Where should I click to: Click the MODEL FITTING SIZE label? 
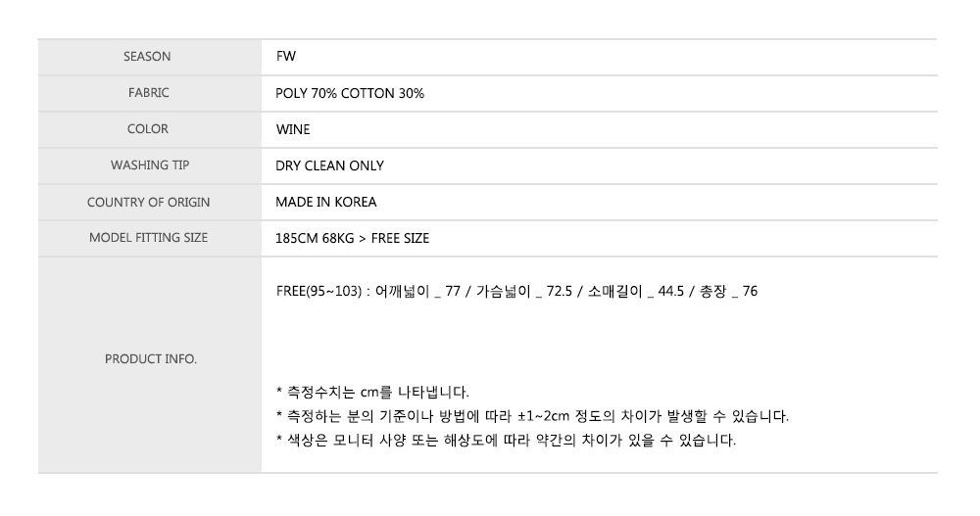point(148,238)
